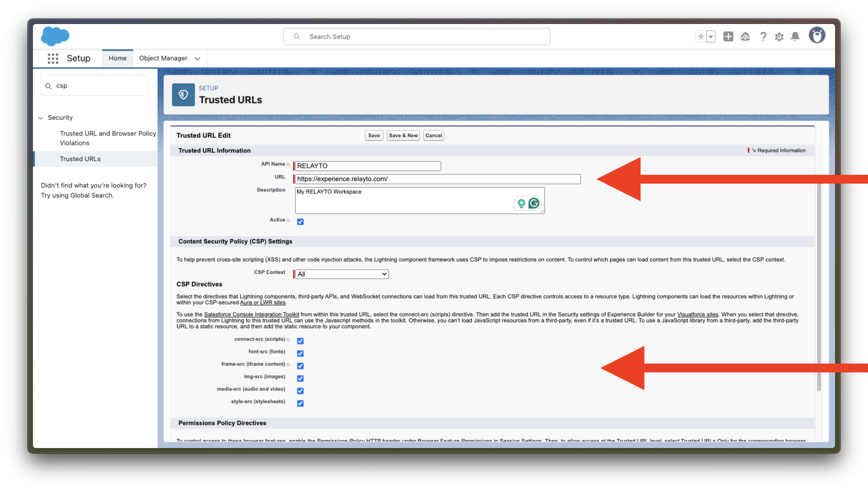The height and width of the screenshot is (490, 868).
Task: Click the Grammarly icon in Description
Action: [534, 203]
